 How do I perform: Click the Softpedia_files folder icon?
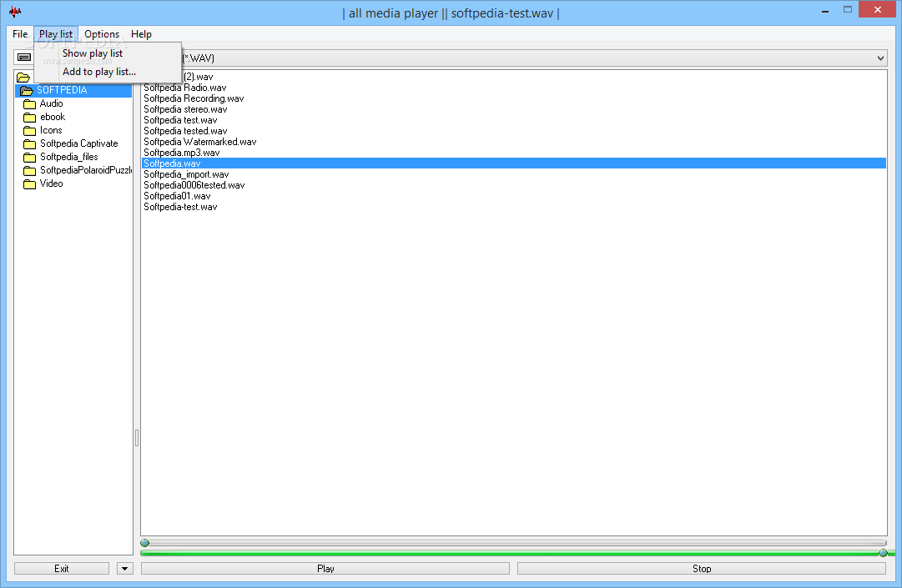pyautogui.click(x=29, y=157)
